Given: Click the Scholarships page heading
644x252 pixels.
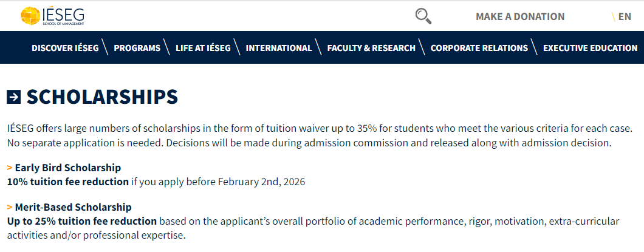Looking at the screenshot, I should [102, 97].
